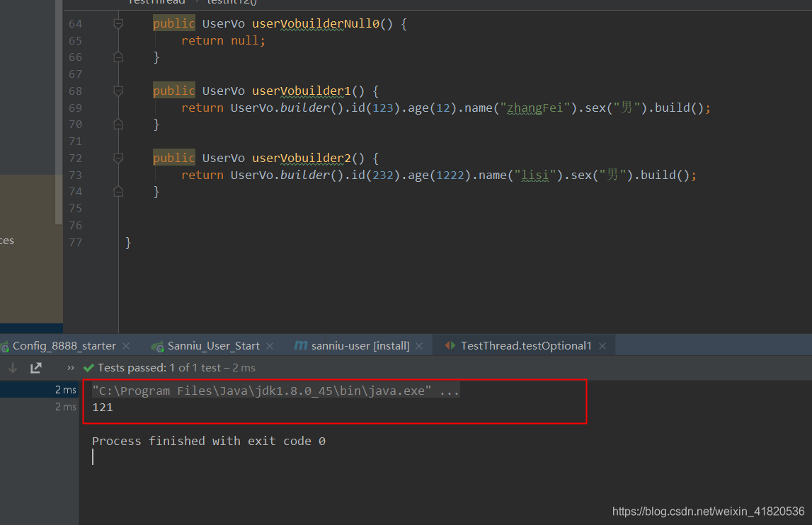Viewport: 812px width, 525px height.
Task: Click line number 69 in the gutter
Action: click(x=76, y=108)
